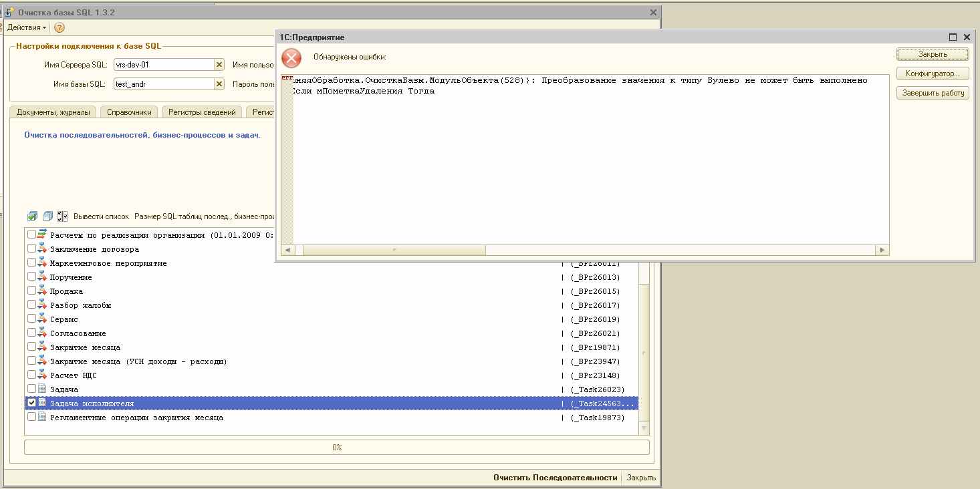The height and width of the screenshot is (489, 980).
Task: Click the Имя базы SQL input field
Action: tap(162, 84)
